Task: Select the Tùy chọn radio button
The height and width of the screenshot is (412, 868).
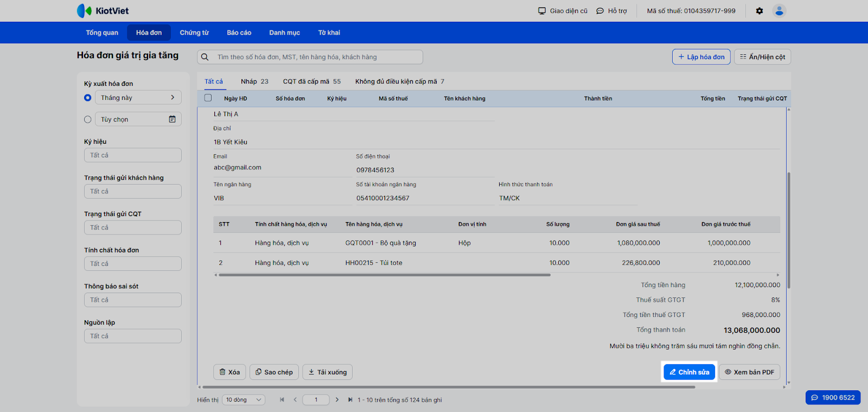Action: pyautogui.click(x=88, y=119)
